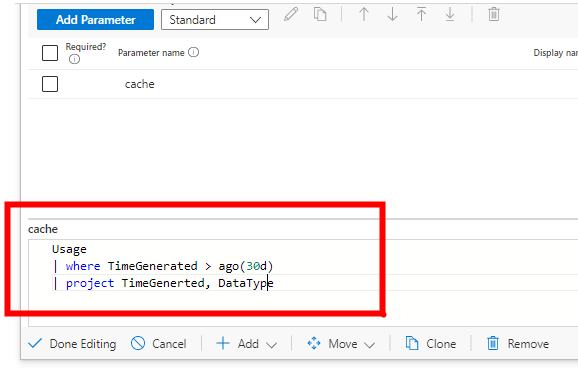The height and width of the screenshot is (373, 578).
Task: Click the Parameter name column header
Action: [151, 53]
